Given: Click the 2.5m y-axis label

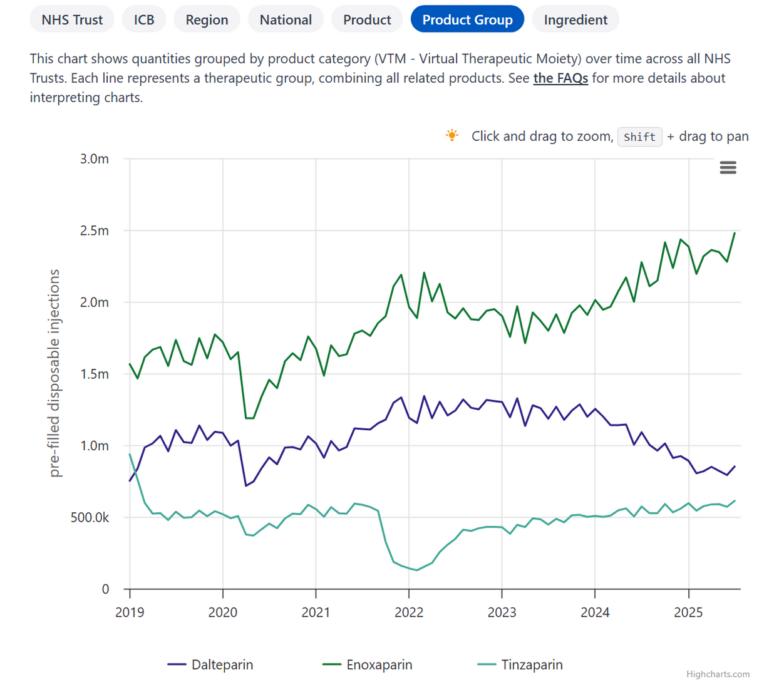Looking at the screenshot, I should click(94, 230).
